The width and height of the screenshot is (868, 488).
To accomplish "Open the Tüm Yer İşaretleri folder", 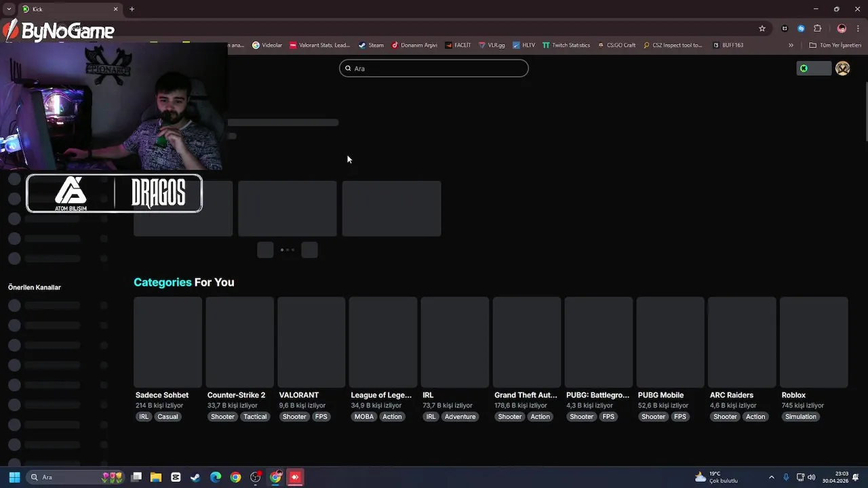I will click(835, 45).
